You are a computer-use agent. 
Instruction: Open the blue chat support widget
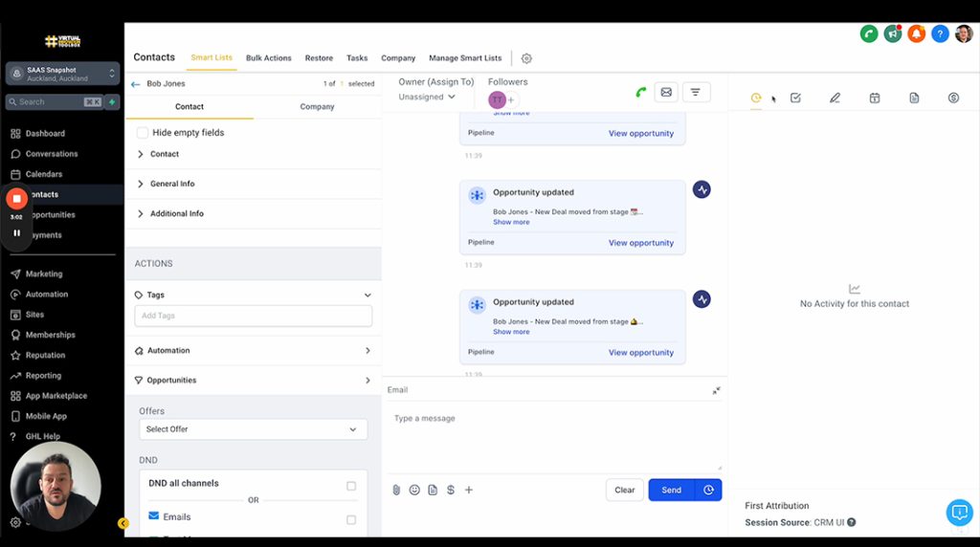[x=959, y=513]
